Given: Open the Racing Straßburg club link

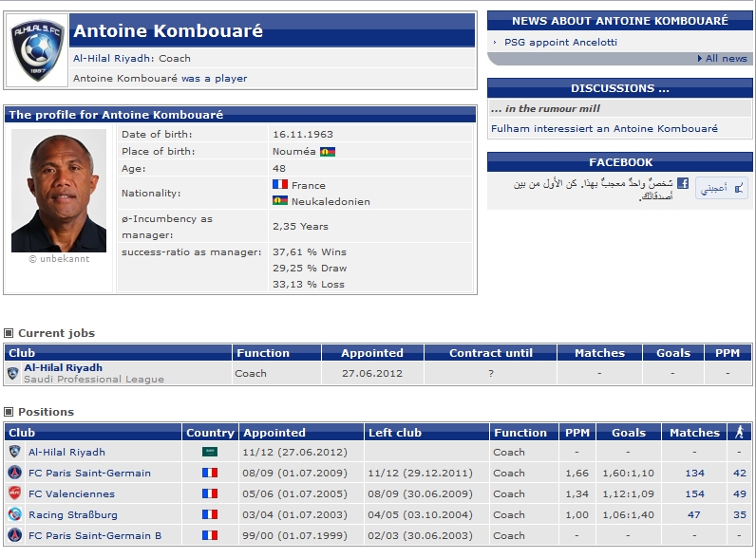Looking at the screenshot, I should pyautogui.click(x=73, y=514).
